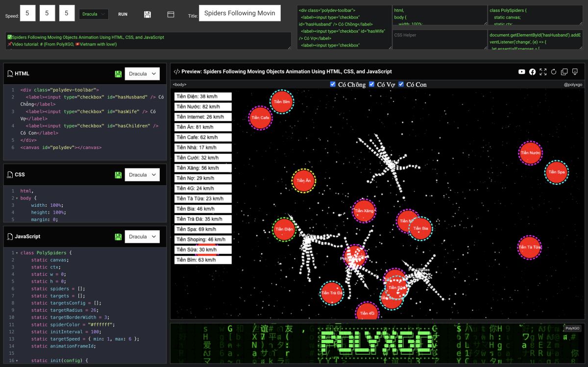This screenshot has width=588, height=367.
Task: Click the Tiền Cafe: 62 km/h entry
Action: click(x=203, y=137)
